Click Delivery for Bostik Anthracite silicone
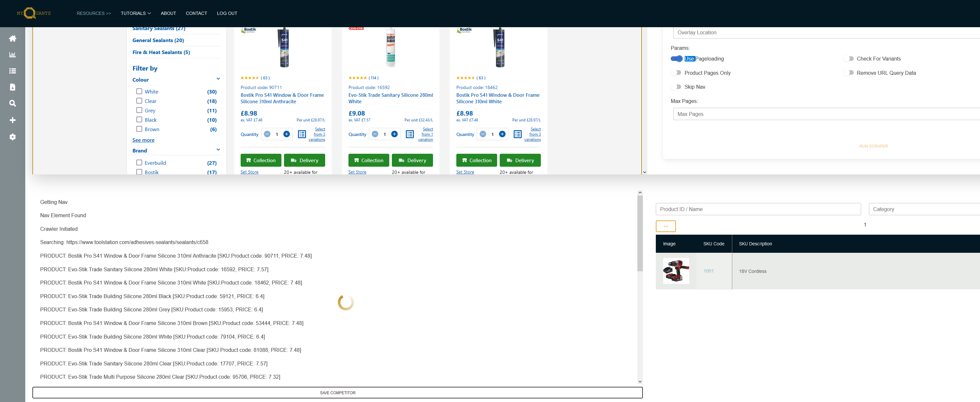The image size is (980, 402). tap(304, 161)
